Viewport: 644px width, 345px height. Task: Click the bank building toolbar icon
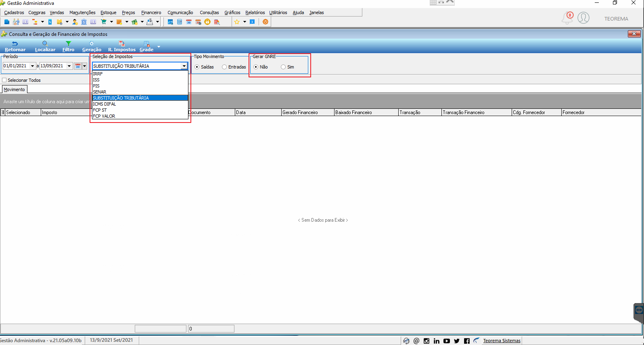point(84,22)
